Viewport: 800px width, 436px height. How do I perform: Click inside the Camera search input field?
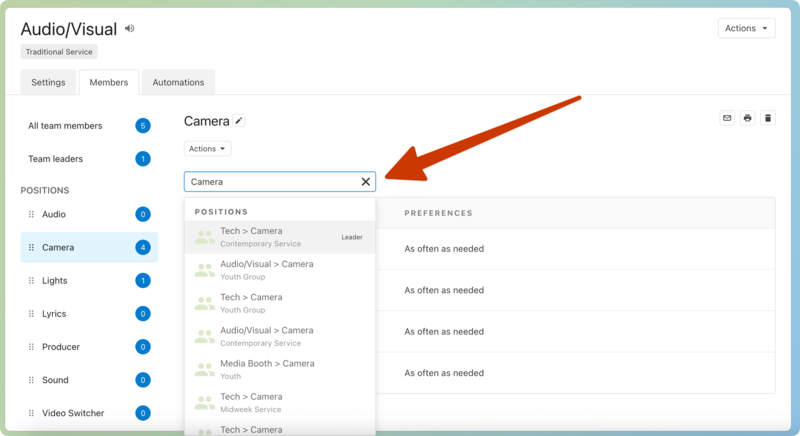coord(270,182)
